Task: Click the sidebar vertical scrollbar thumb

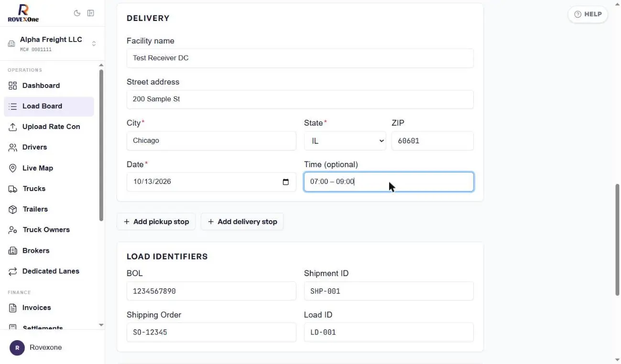Action: 101,145
